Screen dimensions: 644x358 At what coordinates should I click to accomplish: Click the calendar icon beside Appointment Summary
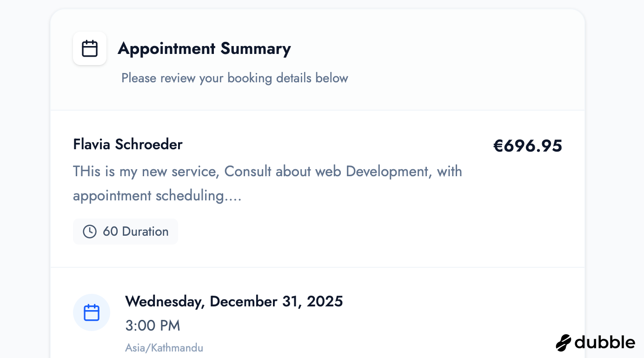tap(90, 48)
